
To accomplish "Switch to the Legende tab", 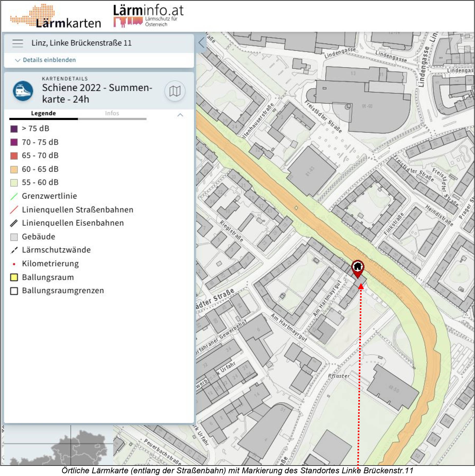I will [x=43, y=113].
